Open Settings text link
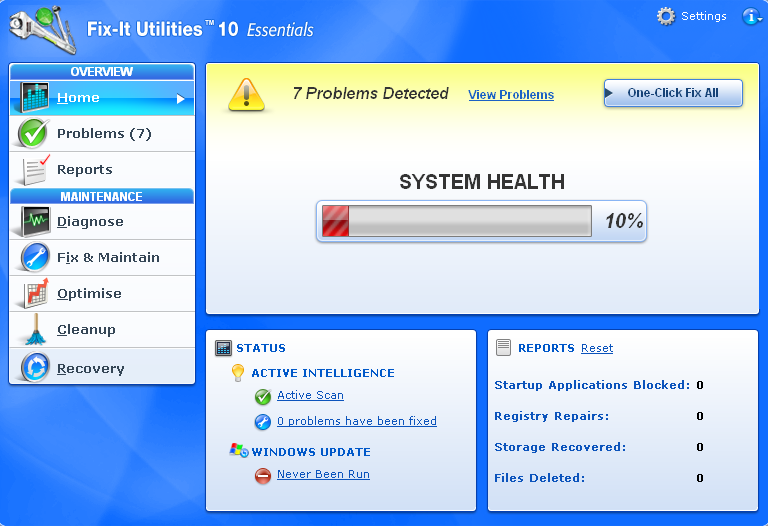This screenshot has height=526, width=768. (704, 16)
